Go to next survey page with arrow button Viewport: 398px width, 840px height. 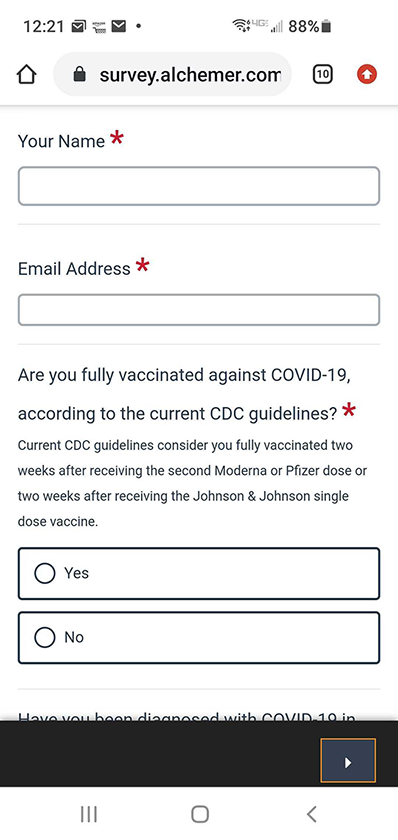[348, 762]
